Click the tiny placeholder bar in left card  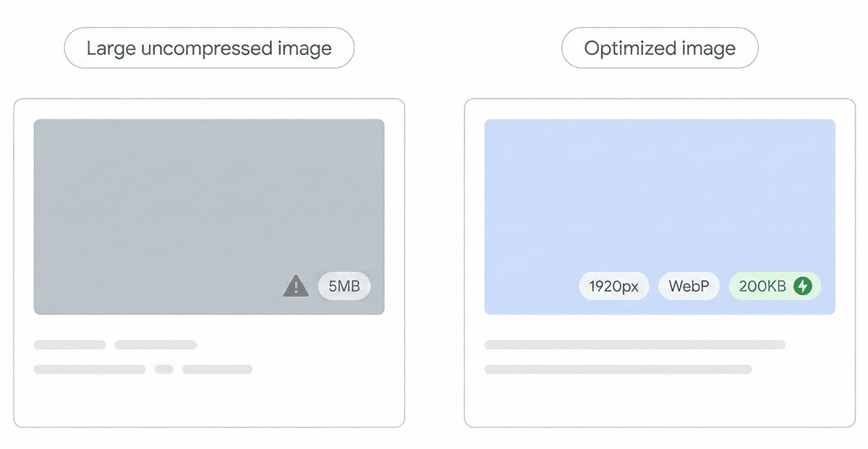(x=164, y=369)
